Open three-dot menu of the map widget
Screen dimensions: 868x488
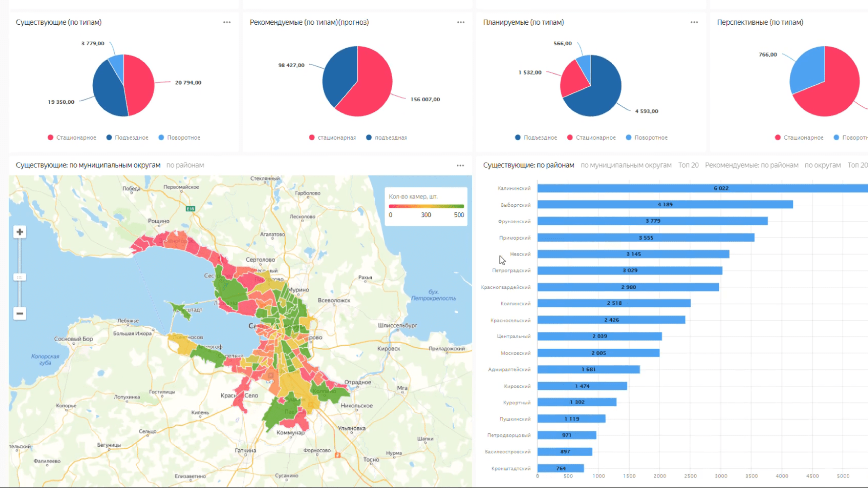[460, 165]
